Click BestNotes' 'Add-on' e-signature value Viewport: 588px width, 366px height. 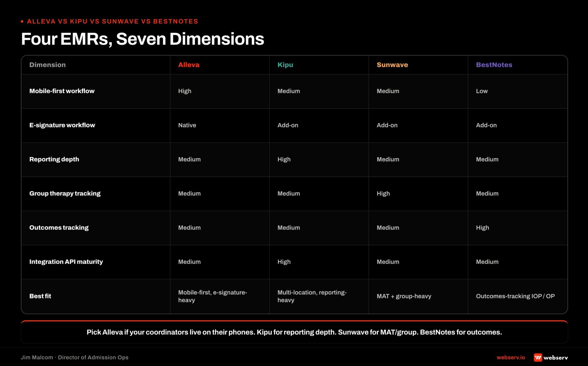click(x=486, y=125)
